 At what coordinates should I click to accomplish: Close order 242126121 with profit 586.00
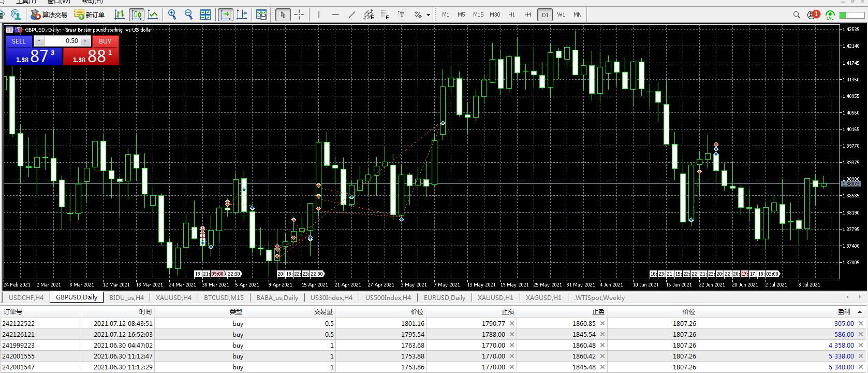pos(862,335)
